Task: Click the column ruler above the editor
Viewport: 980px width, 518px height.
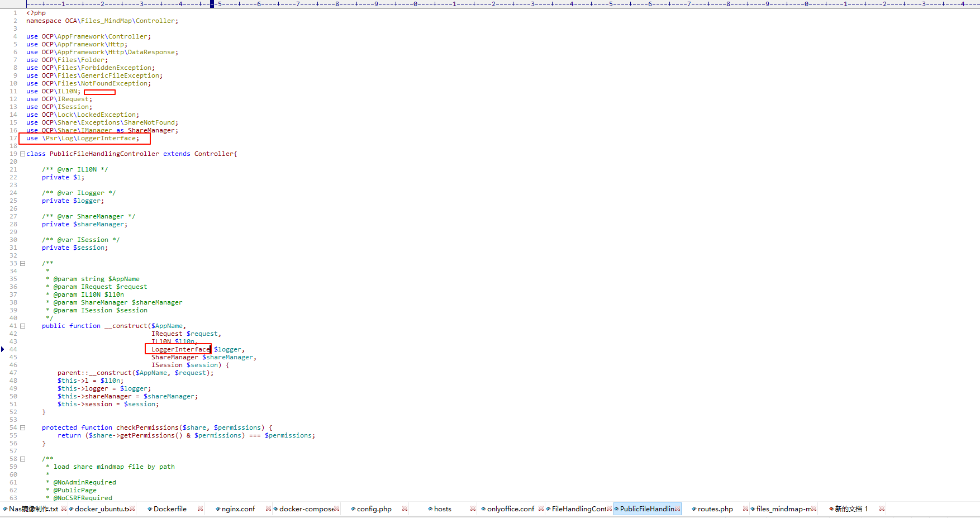Action: tap(503, 4)
